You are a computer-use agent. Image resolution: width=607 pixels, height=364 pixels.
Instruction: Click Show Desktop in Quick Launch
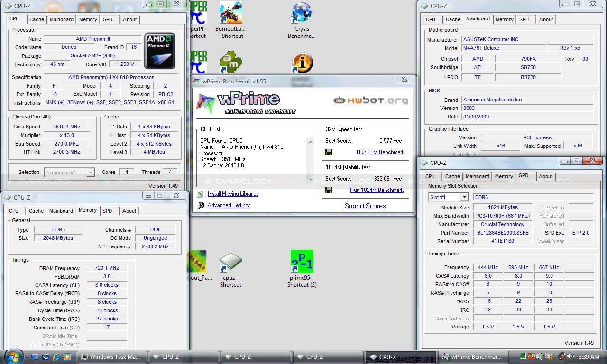coord(35,357)
